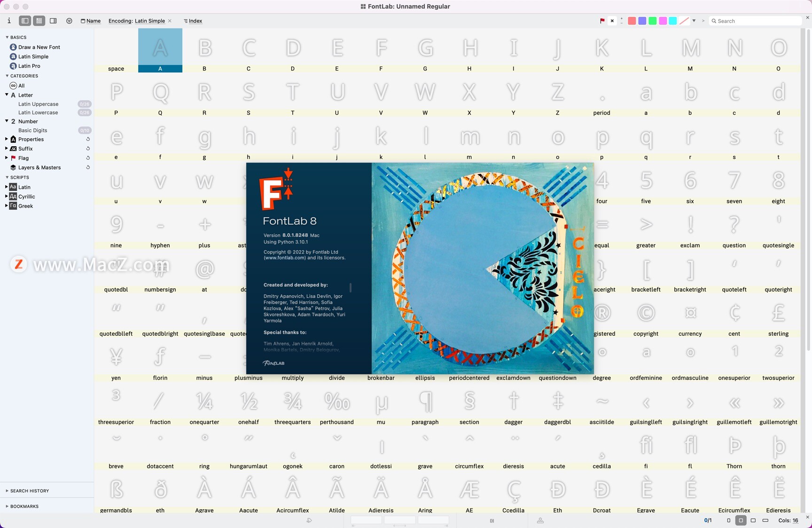Viewport: 812px width, 528px height.
Task: Click the stamp icon in status bar
Action: (x=540, y=520)
